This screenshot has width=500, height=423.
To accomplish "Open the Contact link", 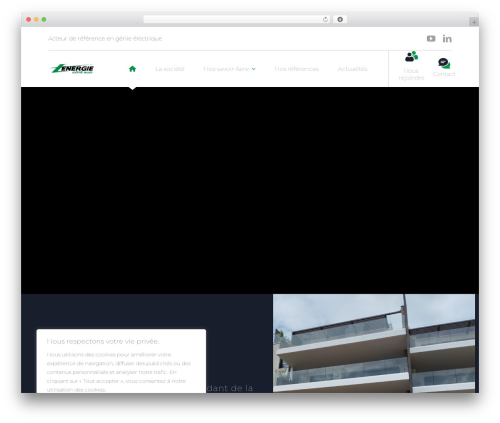I will [x=444, y=74].
